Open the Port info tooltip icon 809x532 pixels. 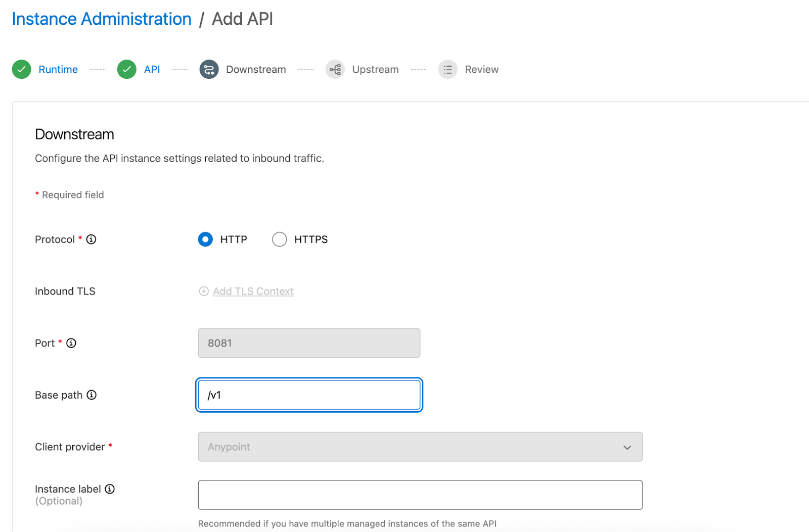pyautogui.click(x=71, y=343)
